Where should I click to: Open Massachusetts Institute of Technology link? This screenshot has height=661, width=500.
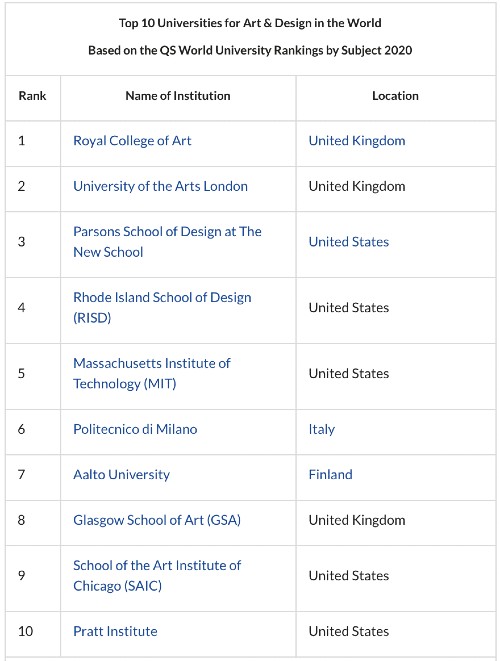click(x=152, y=373)
